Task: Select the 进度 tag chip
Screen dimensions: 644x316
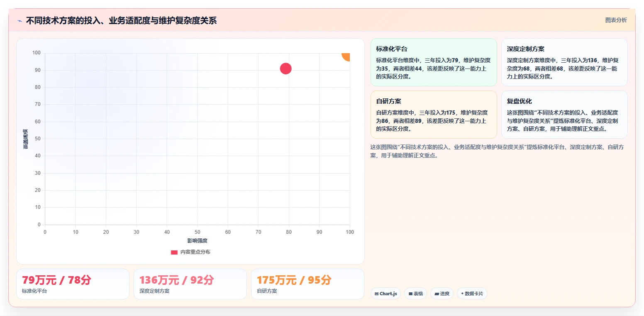Action: (442, 294)
